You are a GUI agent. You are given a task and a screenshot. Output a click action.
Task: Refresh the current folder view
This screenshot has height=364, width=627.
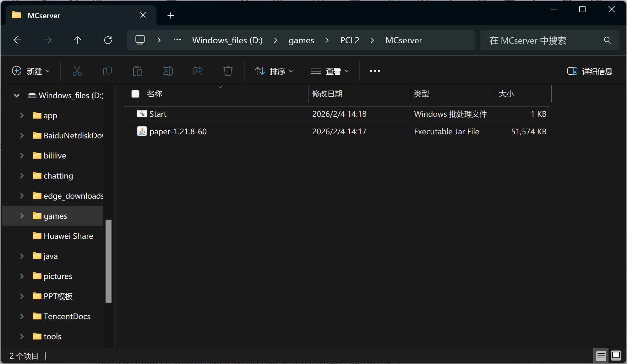pyautogui.click(x=108, y=40)
